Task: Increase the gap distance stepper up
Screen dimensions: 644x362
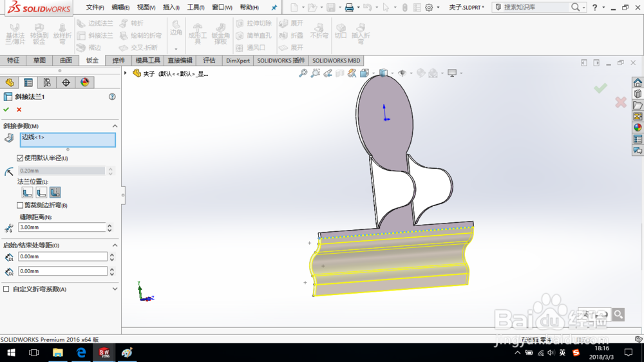Action: [109, 225]
